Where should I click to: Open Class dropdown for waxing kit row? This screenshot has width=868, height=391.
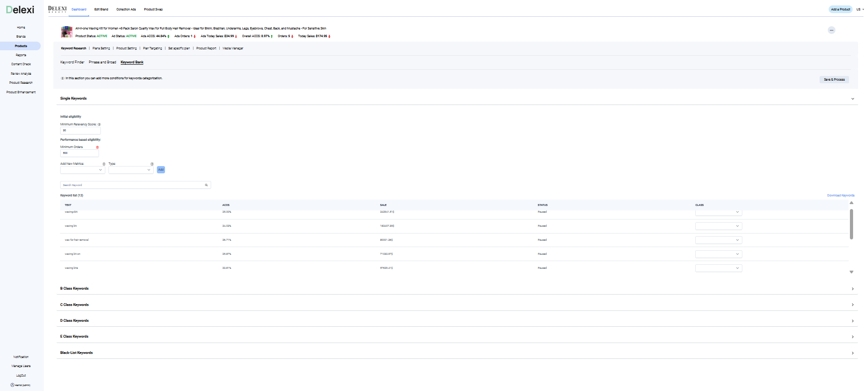718,226
